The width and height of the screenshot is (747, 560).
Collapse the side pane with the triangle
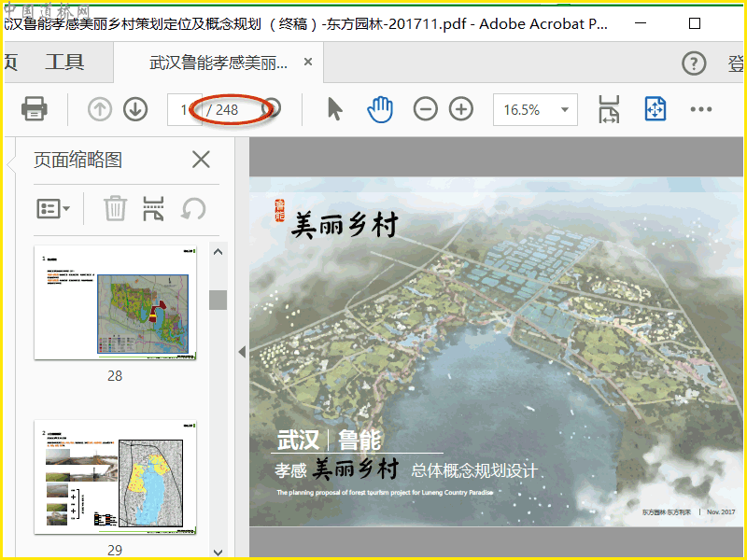[x=242, y=352]
